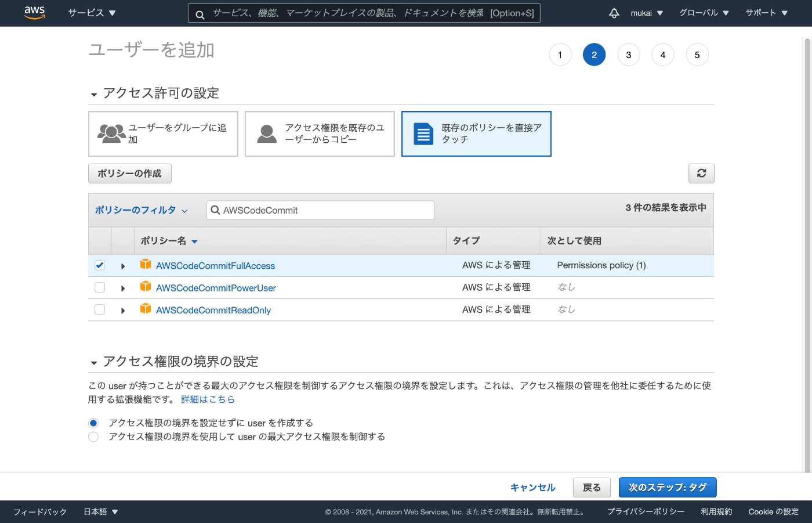This screenshot has width=812, height=523.
Task: Open the サポート dropdown menu
Action: click(x=766, y=13)
